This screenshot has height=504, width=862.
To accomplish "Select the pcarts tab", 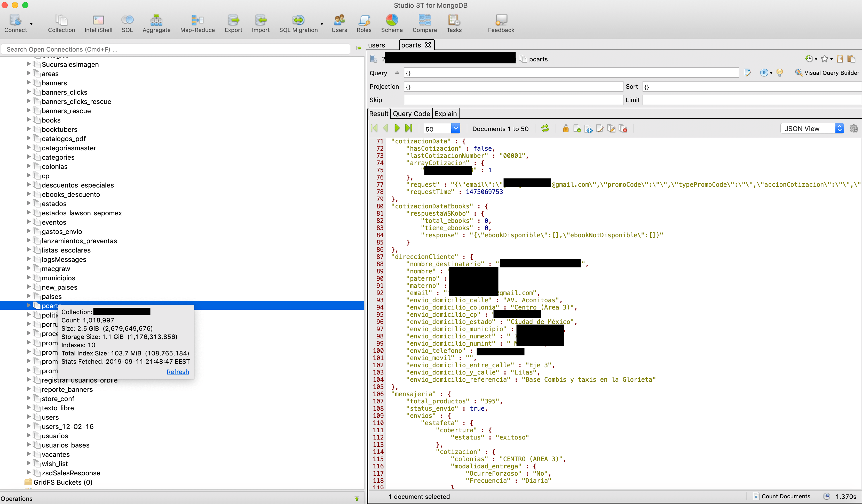I will point(411,45).
